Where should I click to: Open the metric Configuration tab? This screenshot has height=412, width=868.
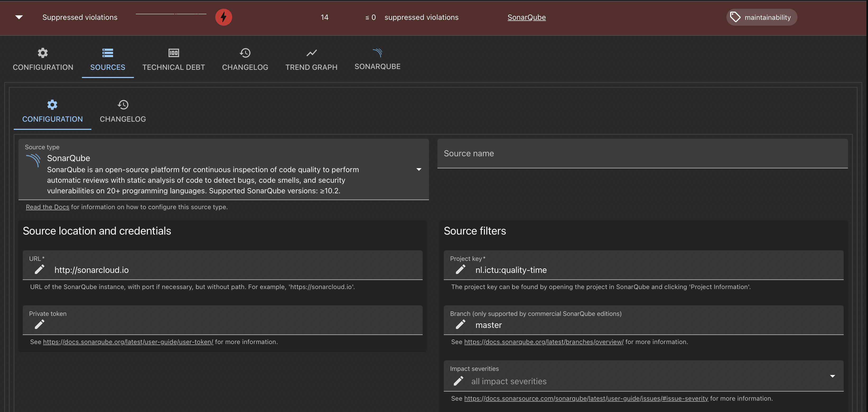click(x=43, y=59)
